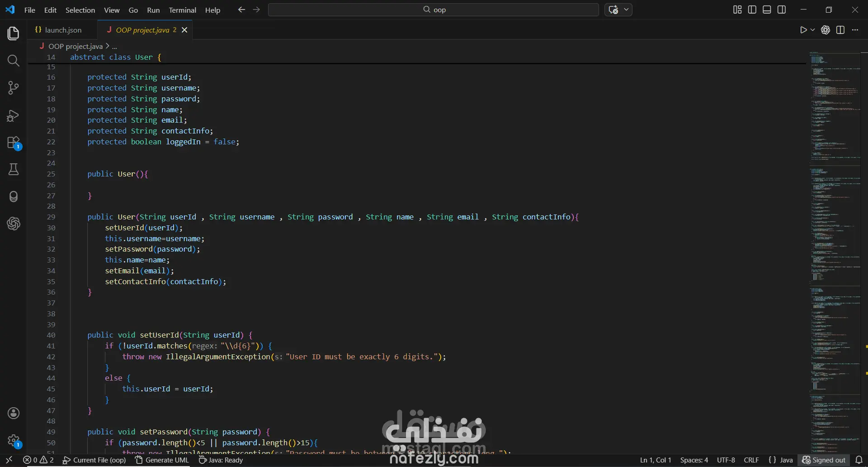Click "protected boolean loggedIn = false;" line
This screenshot has height=467, width=868.
(163, 142)
